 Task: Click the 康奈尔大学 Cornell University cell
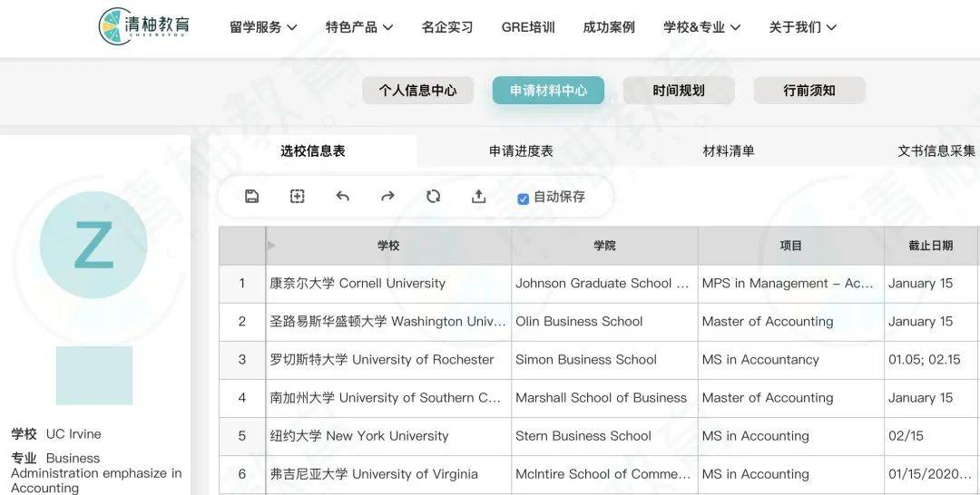pyautogui.click(x=388, y=284)
